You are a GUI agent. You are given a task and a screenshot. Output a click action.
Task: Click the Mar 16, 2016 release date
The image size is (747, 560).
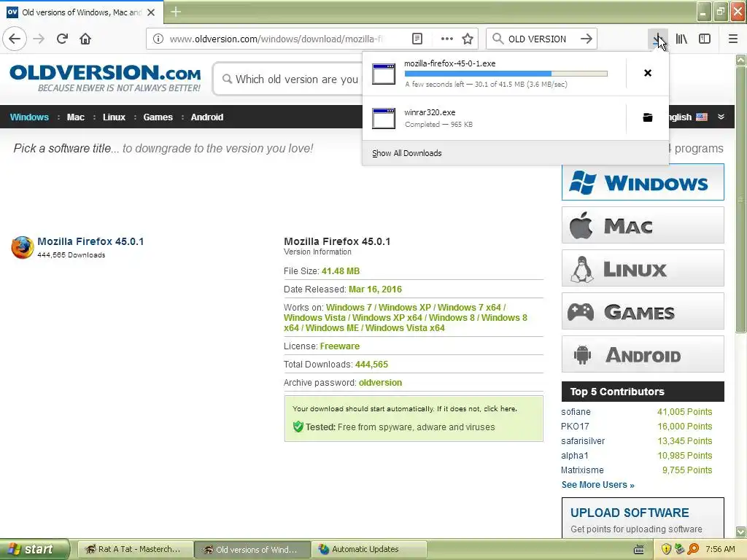pos(376,289)
